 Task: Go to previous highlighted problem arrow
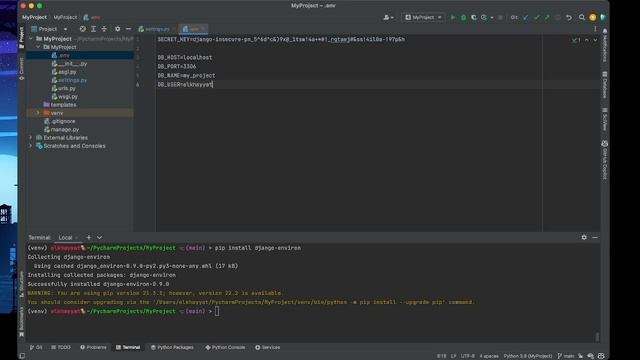(x=587, y=40)
